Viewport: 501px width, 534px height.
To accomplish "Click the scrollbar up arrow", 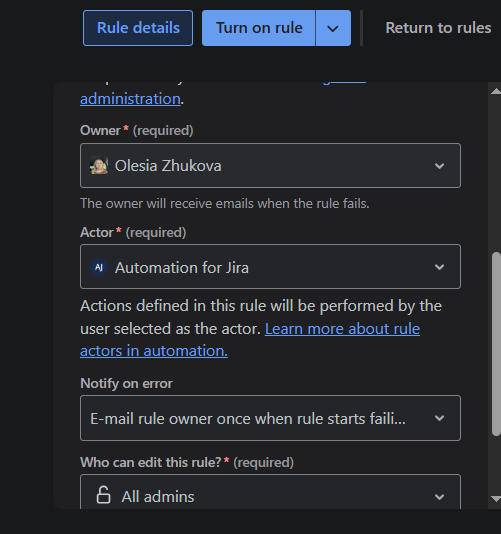I will coord(496,91).
